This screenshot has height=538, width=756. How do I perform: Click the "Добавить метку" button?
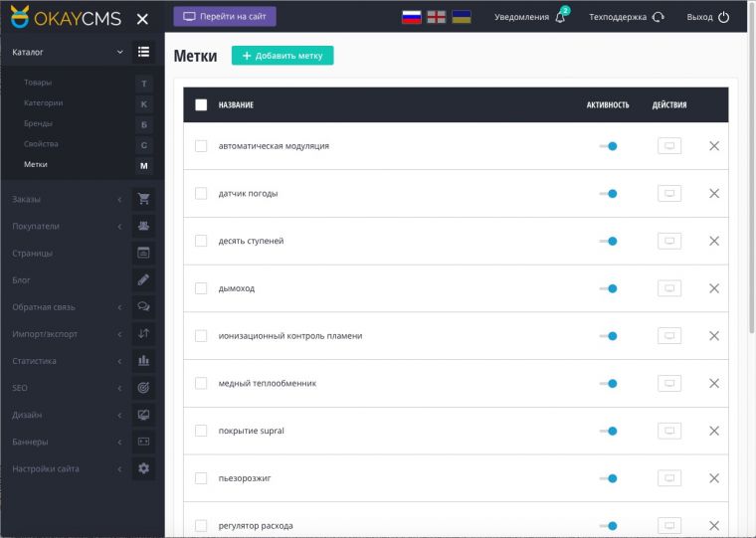pyautogui.click(x=283, y=56)
